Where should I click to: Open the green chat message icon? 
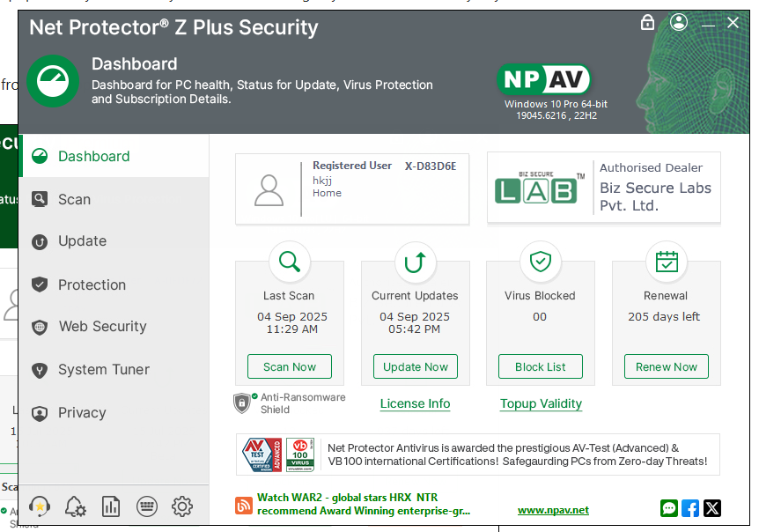[669, 508]
